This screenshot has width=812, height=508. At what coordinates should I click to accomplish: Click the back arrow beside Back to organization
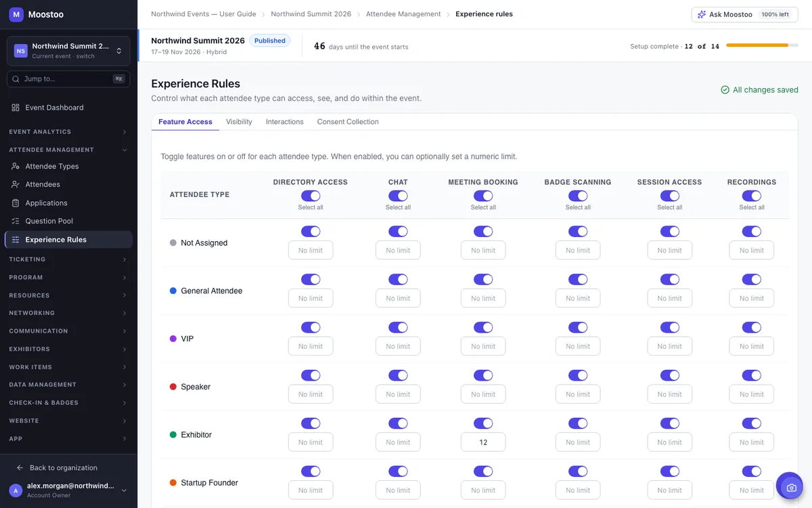point(20,467)
